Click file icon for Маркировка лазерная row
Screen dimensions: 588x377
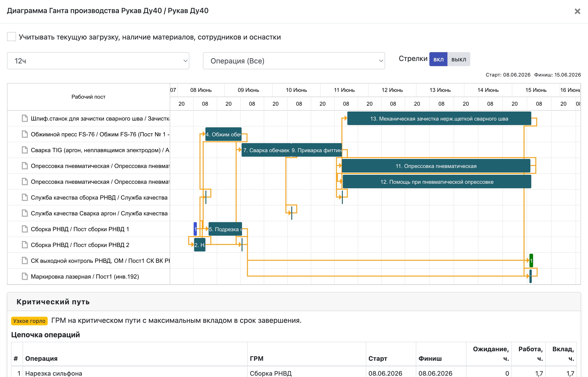pyautogui.click(x=25, y=276)
